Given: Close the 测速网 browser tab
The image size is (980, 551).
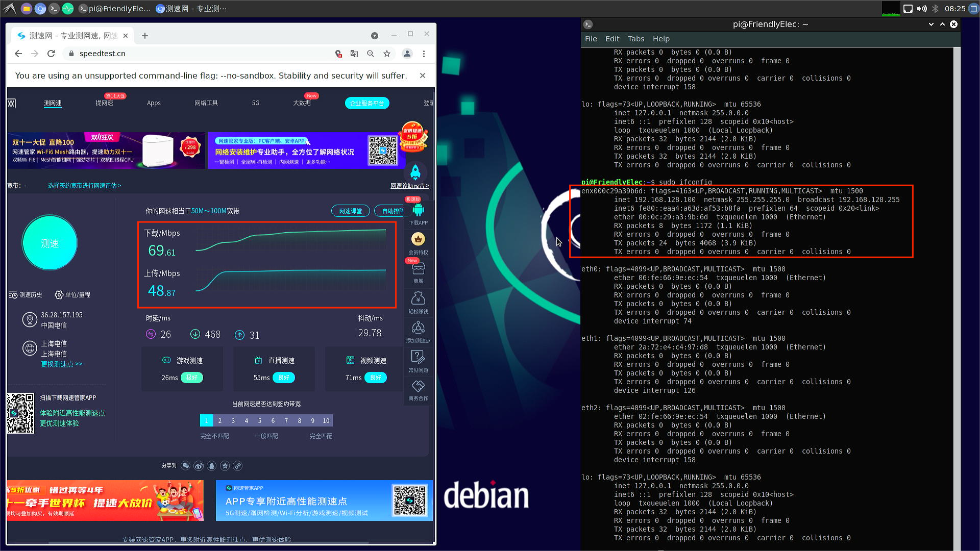Looking at the screenshot, I should click(126, 36).
